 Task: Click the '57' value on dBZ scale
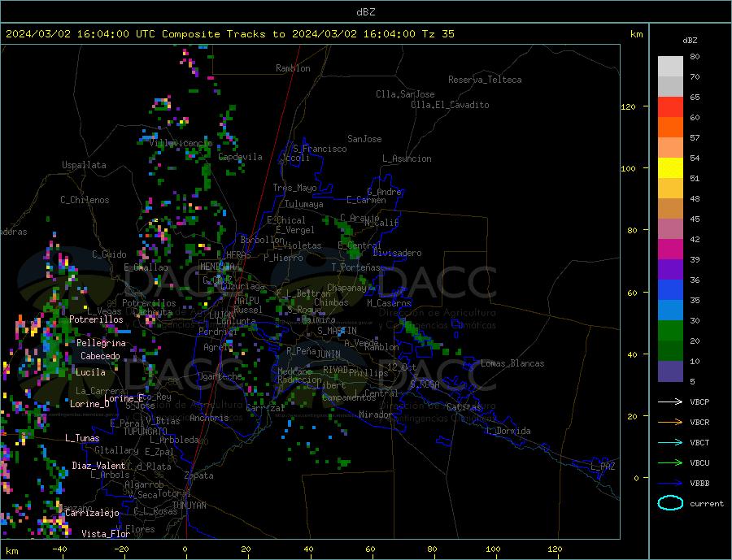(695, 137)
